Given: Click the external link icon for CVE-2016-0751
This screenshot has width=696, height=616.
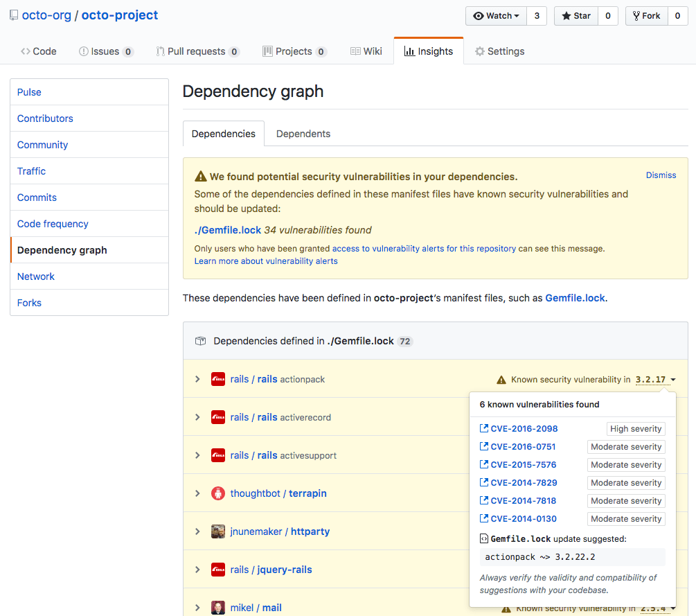Looking at the screenshot, I should pos(484,446).
